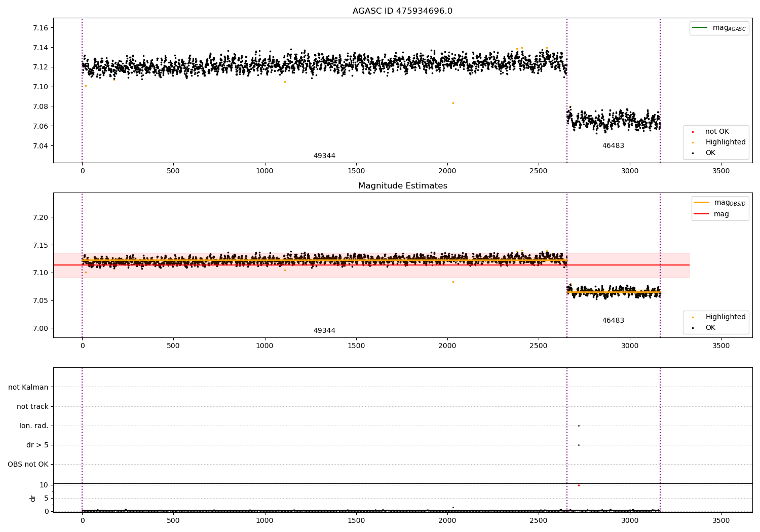Click "OK" in the Magnitude Estimates plot legend

click(x=710, y=328)
